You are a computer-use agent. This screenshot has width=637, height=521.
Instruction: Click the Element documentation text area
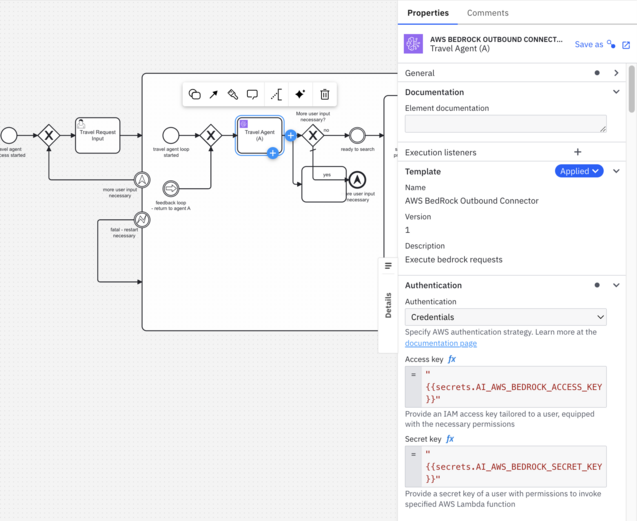click(506, 124)
